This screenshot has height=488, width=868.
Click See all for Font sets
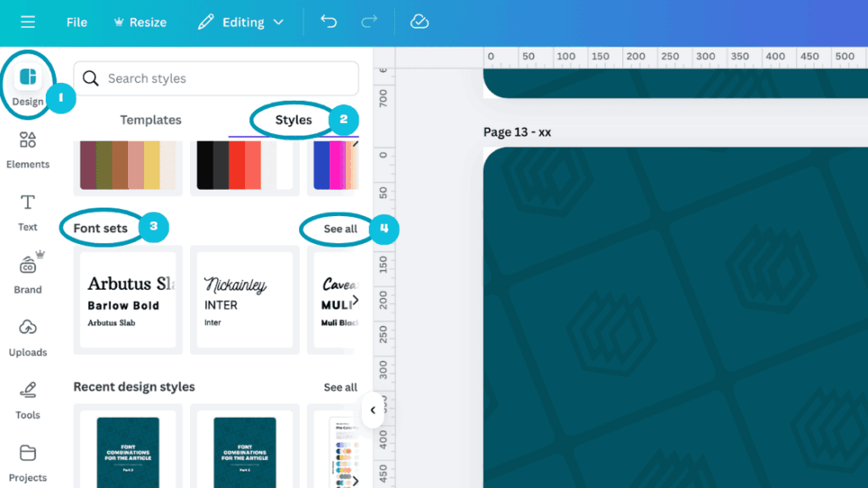[x=340, y=229]
